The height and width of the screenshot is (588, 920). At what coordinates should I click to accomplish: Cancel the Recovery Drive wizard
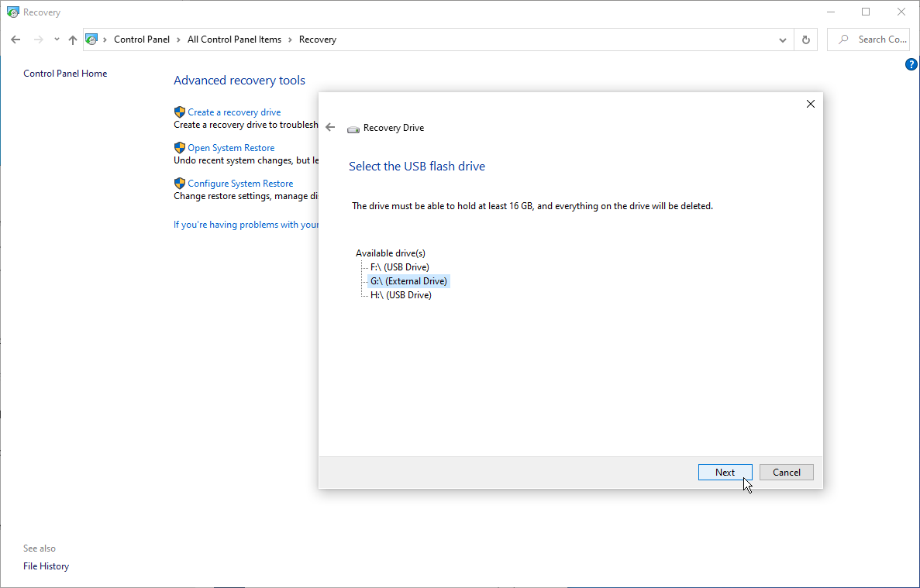tap(786, 472)
